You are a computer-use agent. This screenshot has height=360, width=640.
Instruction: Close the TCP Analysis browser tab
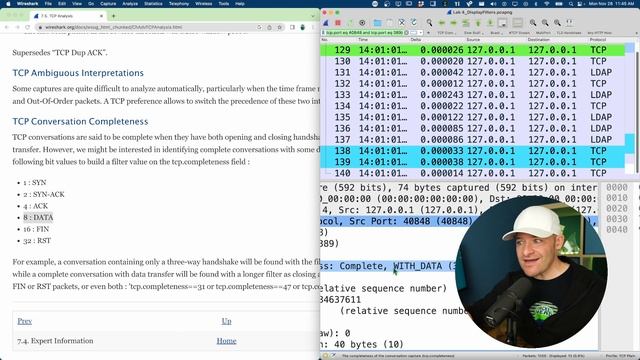[101, 16]
